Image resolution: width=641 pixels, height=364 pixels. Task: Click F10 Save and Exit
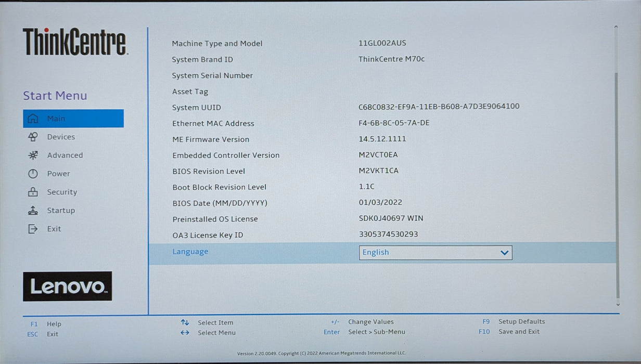tap(509, 331)
